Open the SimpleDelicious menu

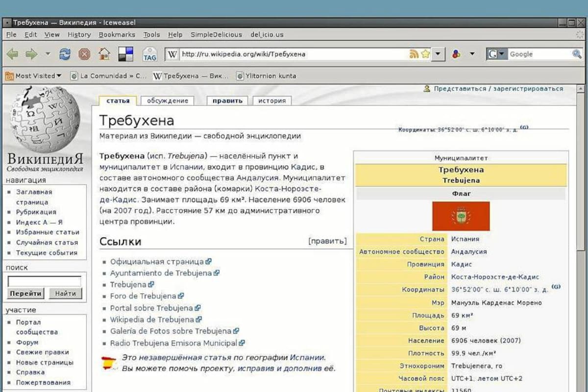tap(217, 34)
